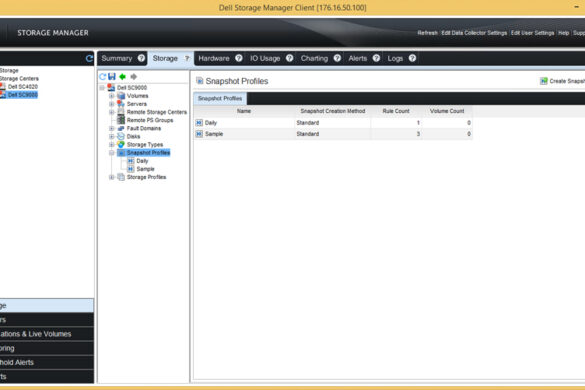Switch to the Summary tab
Viewport: 585px width, 390px height.
point(117,58)
